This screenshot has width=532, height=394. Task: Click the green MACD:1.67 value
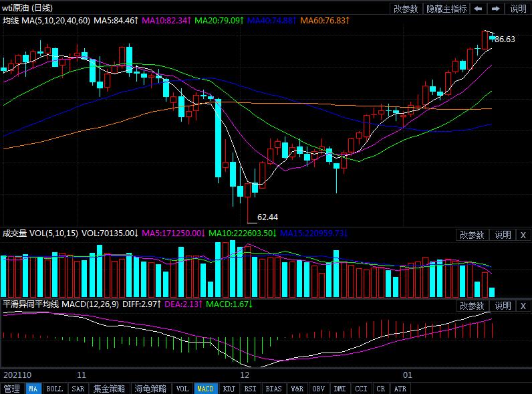point(229,304)
